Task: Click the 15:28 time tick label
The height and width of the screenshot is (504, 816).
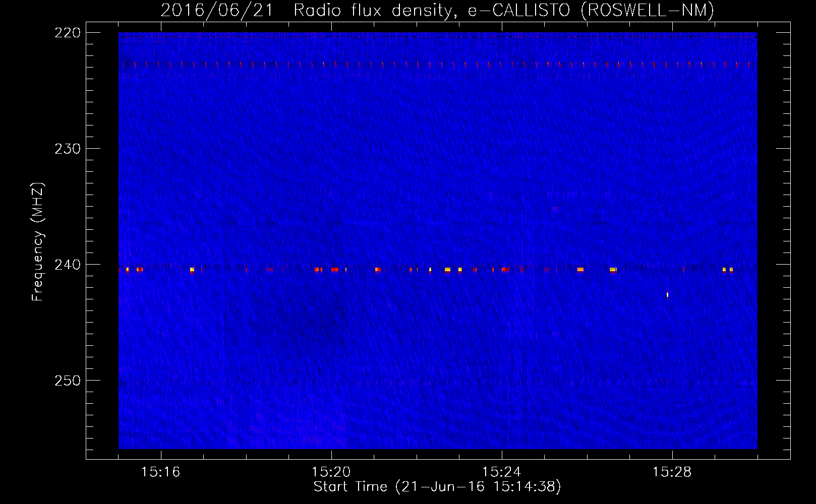Action: click(x=672, y=472)
